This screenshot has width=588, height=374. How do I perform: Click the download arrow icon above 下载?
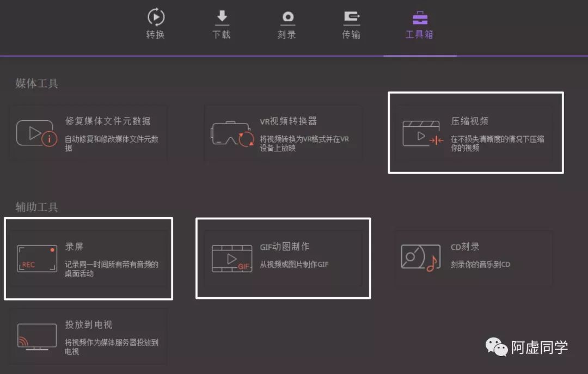(221, 17)
